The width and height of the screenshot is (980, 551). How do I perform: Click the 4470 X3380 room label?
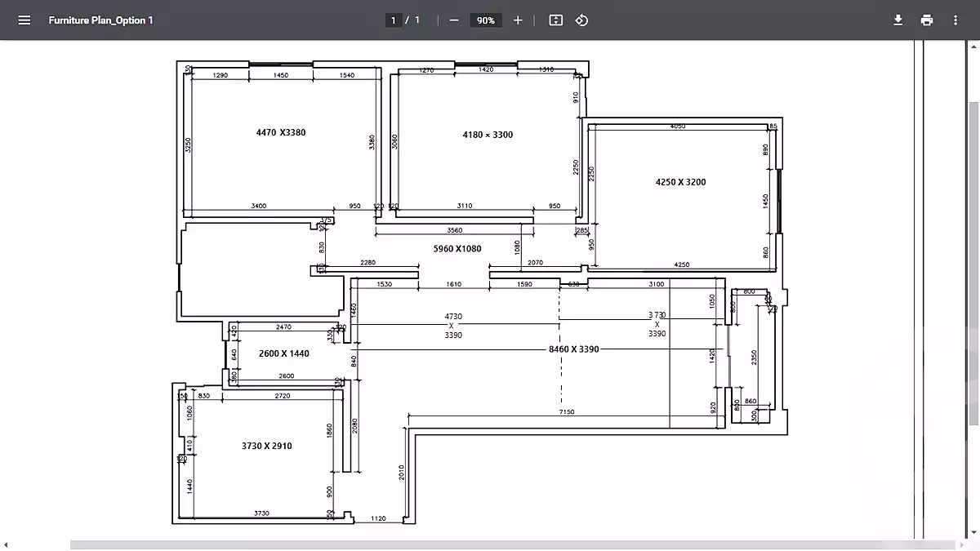(281, 132)
